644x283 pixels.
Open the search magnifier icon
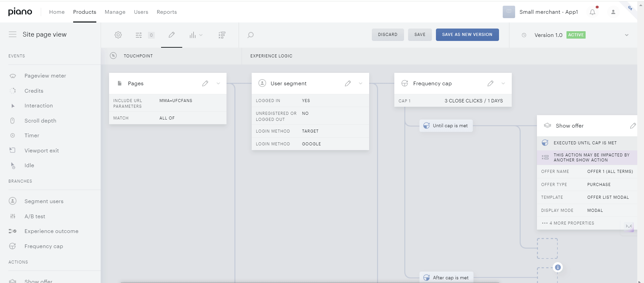pyautogui.click(x=250, y=35)
